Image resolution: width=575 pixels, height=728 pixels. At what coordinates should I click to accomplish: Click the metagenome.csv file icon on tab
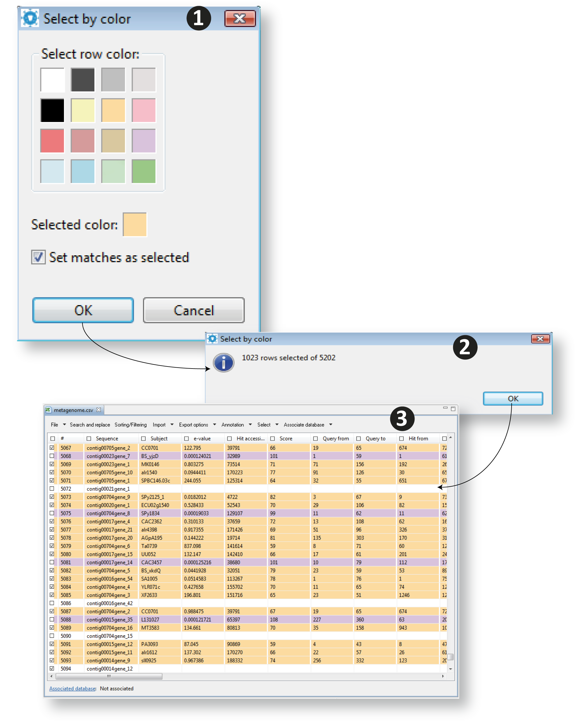[x=49, y=410]
